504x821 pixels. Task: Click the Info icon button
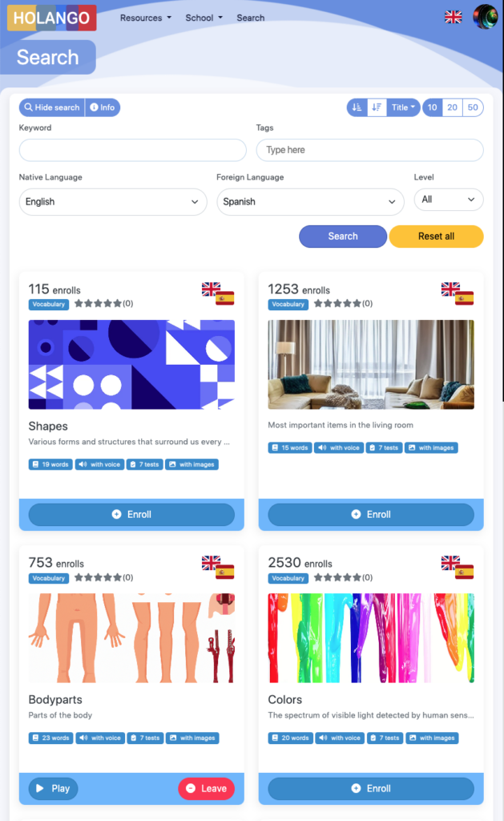pos(103,107)
